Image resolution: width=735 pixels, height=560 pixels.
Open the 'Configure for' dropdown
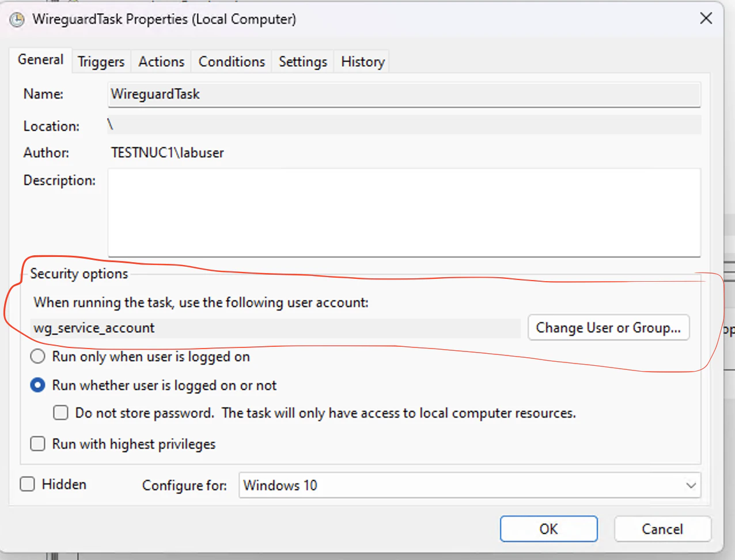(469, 485)
